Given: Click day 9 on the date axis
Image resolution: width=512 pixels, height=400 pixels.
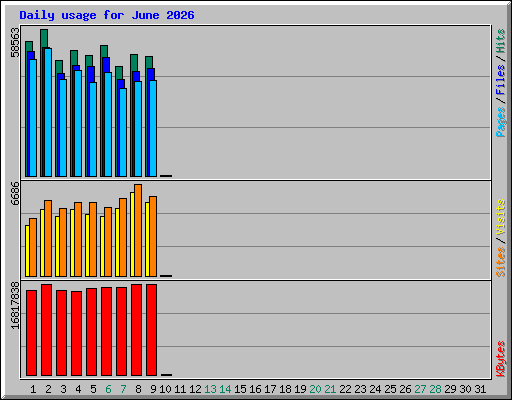Looking at the screenshot, I should pos(153,389).
